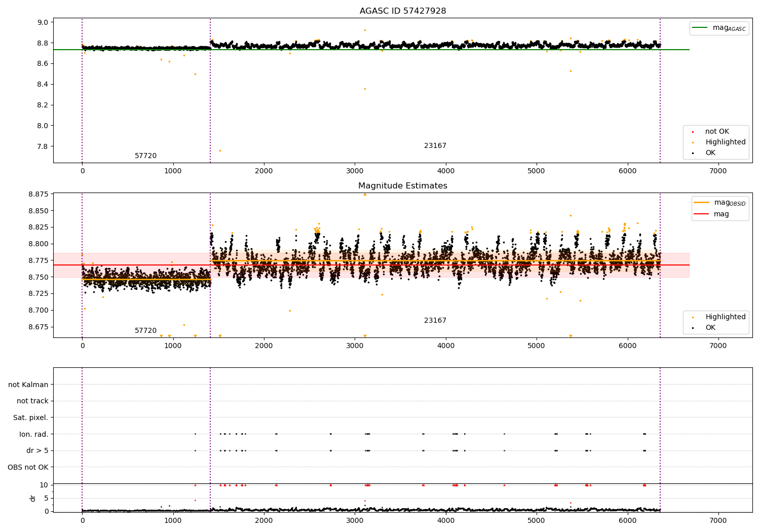
Task: Click the 57720 observation label in top plot
Action: pyautogui.click(x=145, y=156)
